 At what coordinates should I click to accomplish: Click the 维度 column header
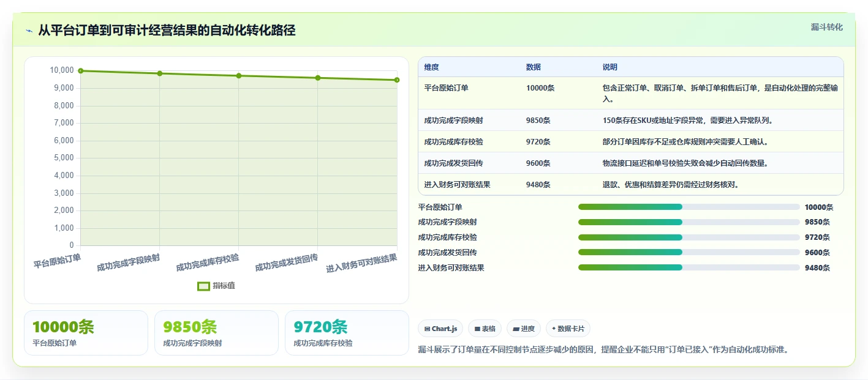(x=431, y=67)
